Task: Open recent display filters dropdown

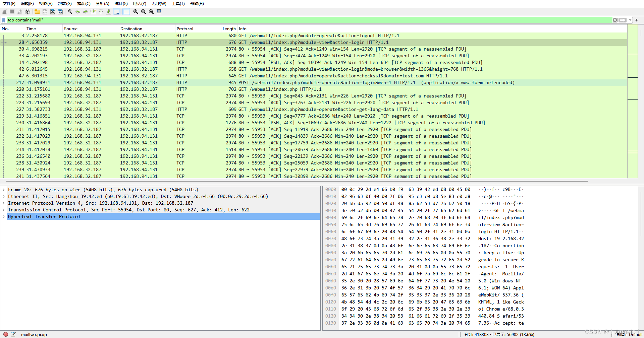Action: (630, 20)
